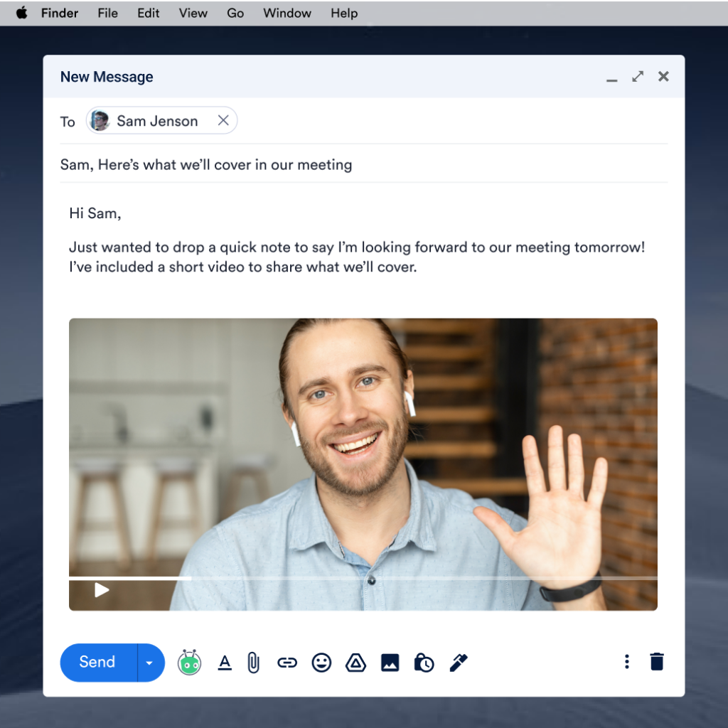
Task: Select the Sam Jenson recipient chip
Action: point(161,121)
